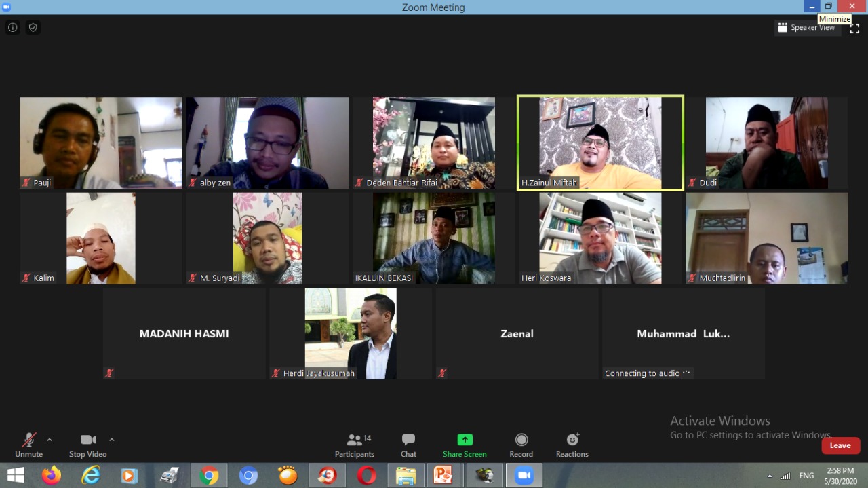Start recording with the Record button
This screenshot has width=868, height=488.
pos(521,445)
